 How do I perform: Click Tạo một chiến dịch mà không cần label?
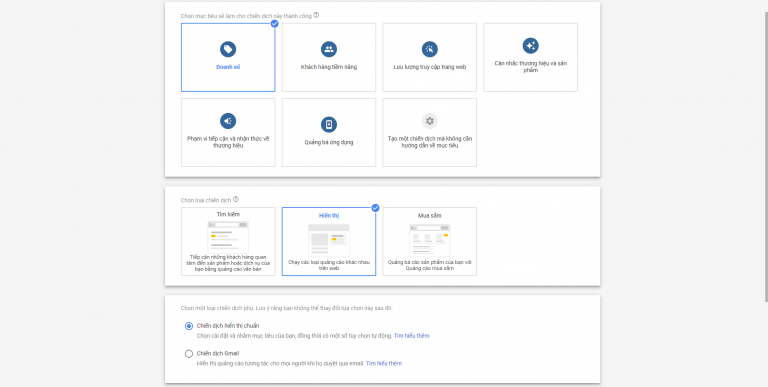coord(430,142)
